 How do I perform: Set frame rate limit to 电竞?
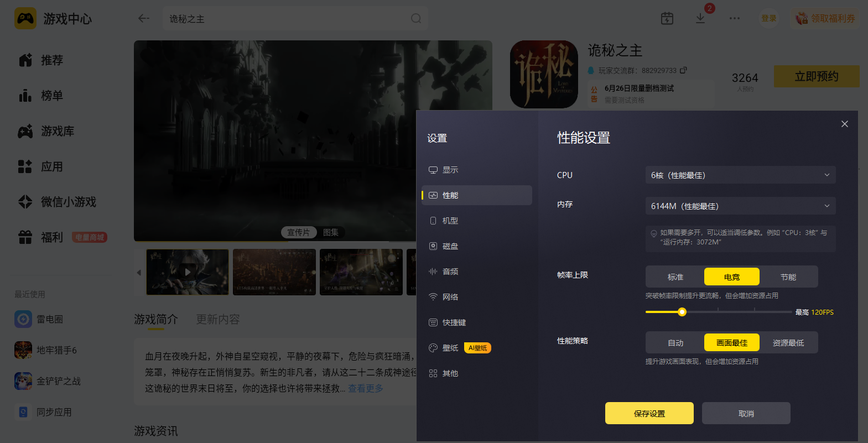(x=732, y=277)
